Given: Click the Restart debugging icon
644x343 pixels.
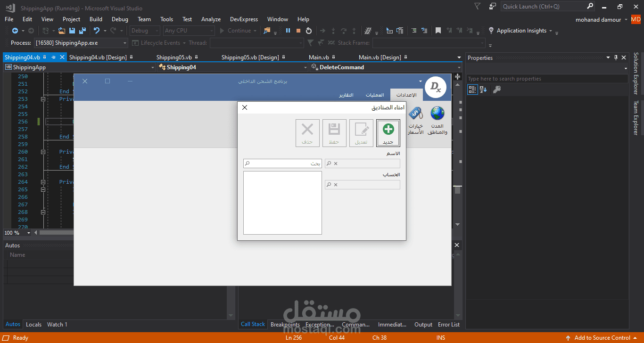Looking at the screenshot, I should pyautogui.click(x=309, y=31).
